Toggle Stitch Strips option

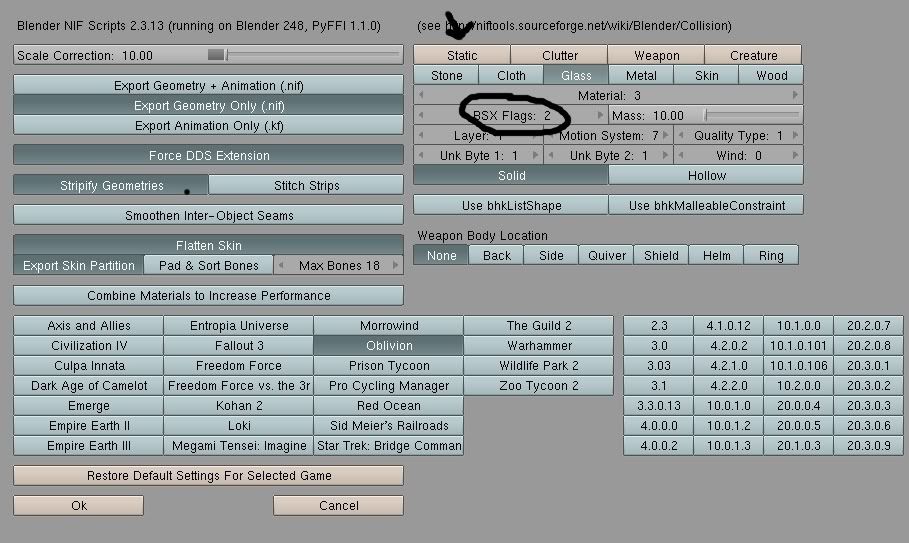[306, 185]
